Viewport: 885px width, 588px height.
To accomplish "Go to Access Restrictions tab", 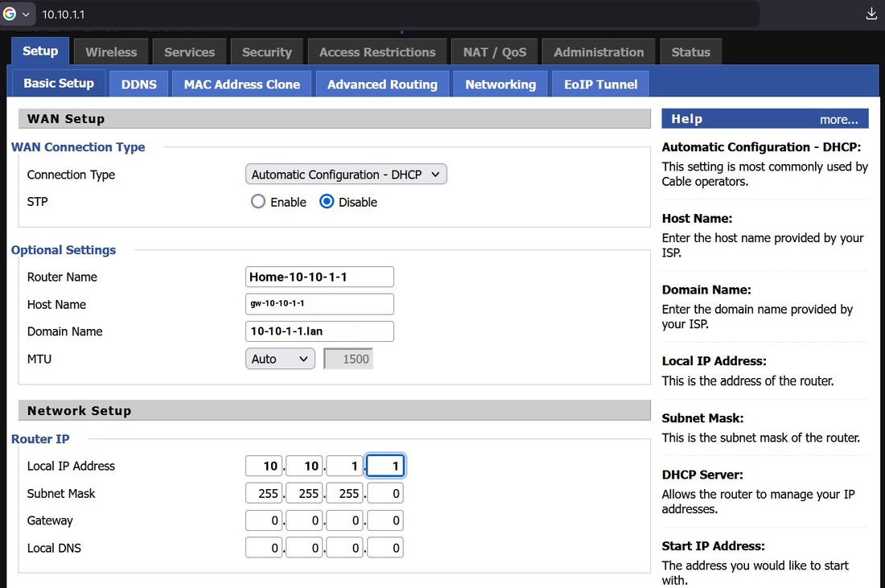I will (x=377, y=52).
